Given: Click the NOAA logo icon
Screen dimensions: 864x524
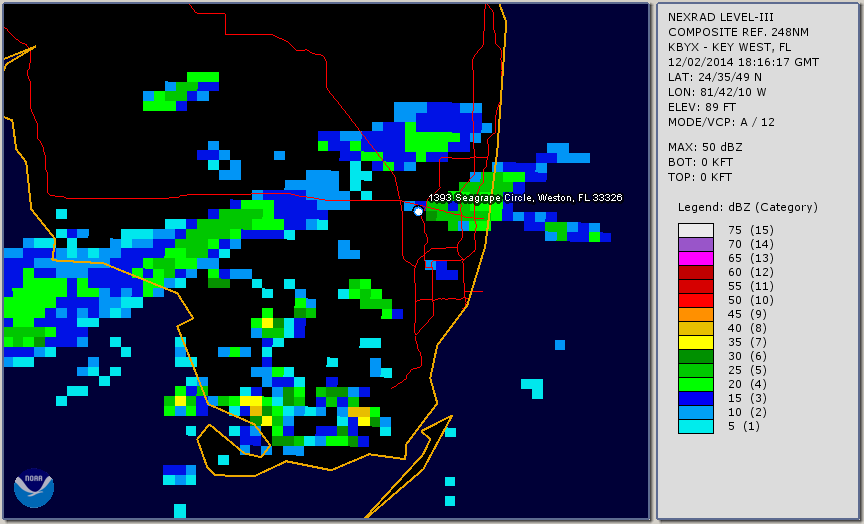Looking at the screenshot, I should [x=34, y=488].
